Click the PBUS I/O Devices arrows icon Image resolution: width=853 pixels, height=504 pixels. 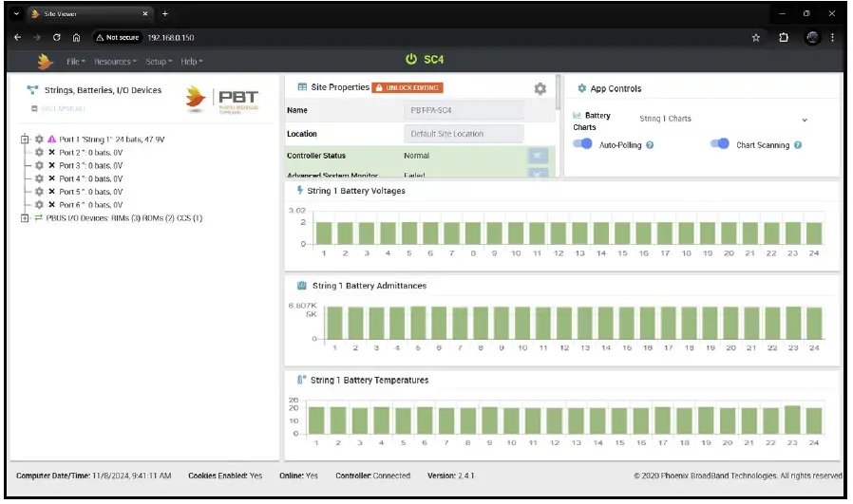click(39, 218)
